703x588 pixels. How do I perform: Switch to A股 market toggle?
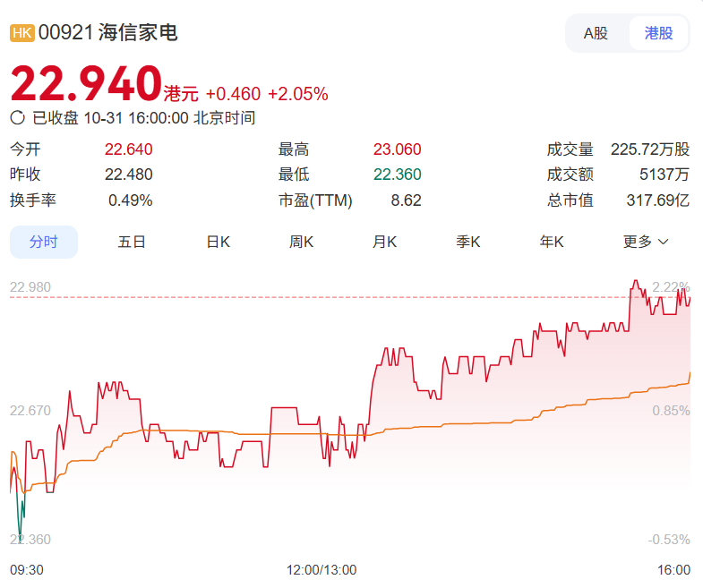596,33
